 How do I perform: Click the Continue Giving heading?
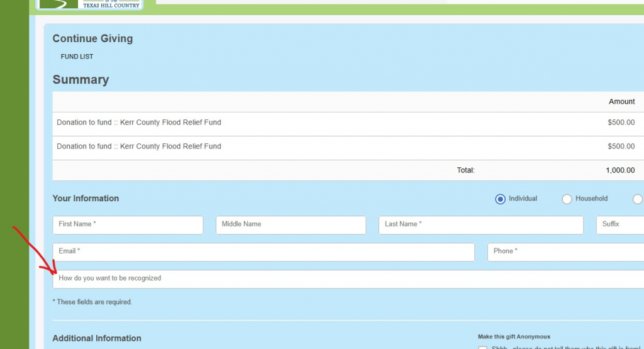[x=92, y=38]
